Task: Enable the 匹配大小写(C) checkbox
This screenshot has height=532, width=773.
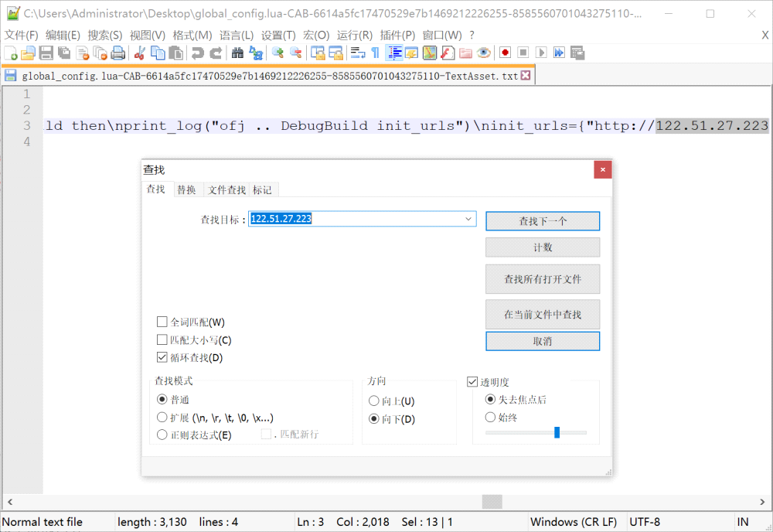Action: 162,340
